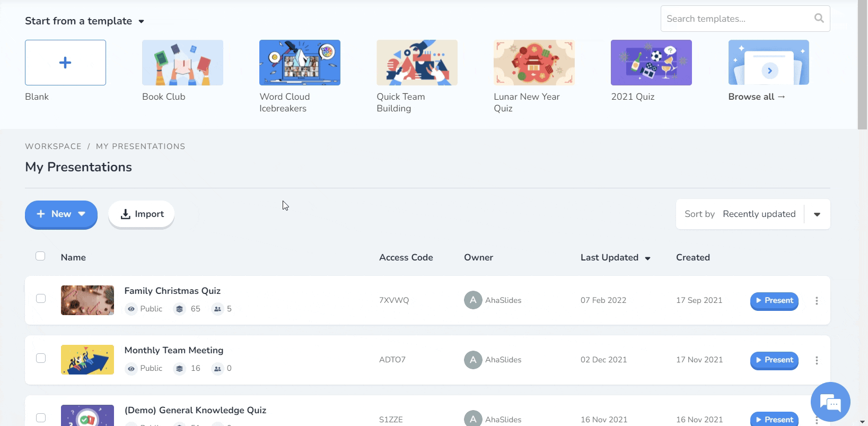This screenshot has width=868, height=426.
Task: Present the Family Christmas Quiz
Action: tap(774, 300)
